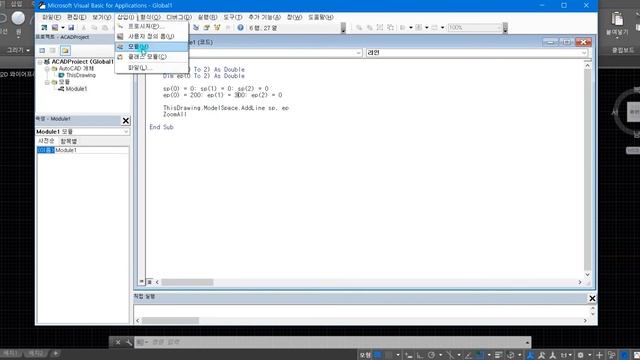Image resolution: width=640 pixels, height=360 pixels.
Task: Select the (이름) property row
Action: [46, 150]
